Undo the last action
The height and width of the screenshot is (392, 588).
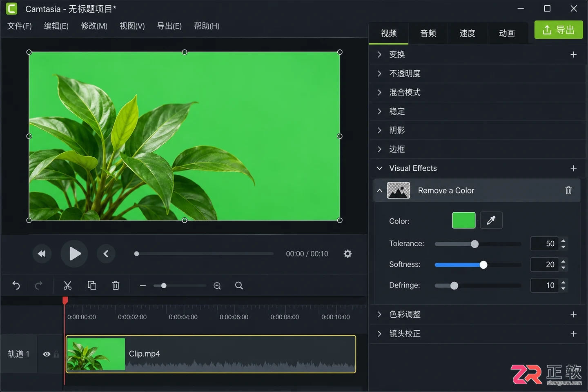(x=16, y=285)
